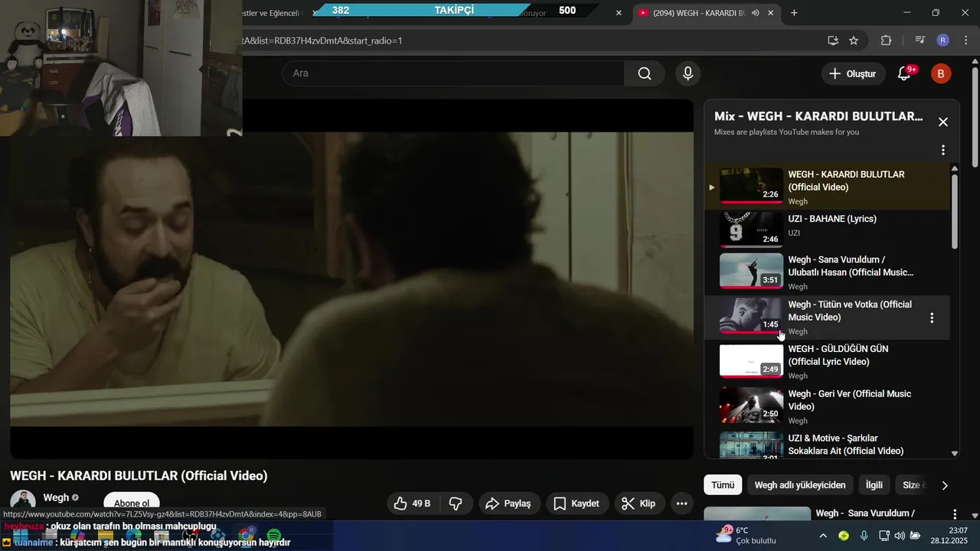Open the notifications bell
The height and width of the screenshot is (551, 980).
coord(904,73)
